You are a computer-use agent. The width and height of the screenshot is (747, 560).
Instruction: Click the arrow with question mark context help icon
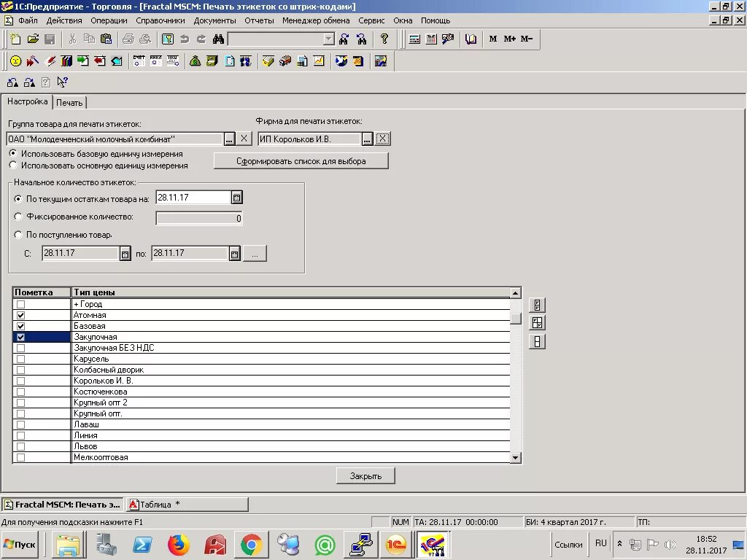pyautogui.click(x=63, y=82)
